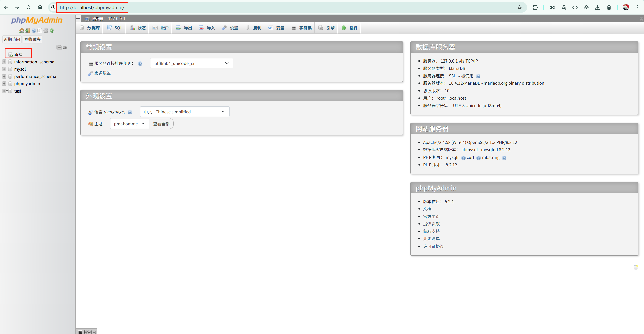Open the 引擎 tab
Screen dimensions: 644x334
coord(326,28)
